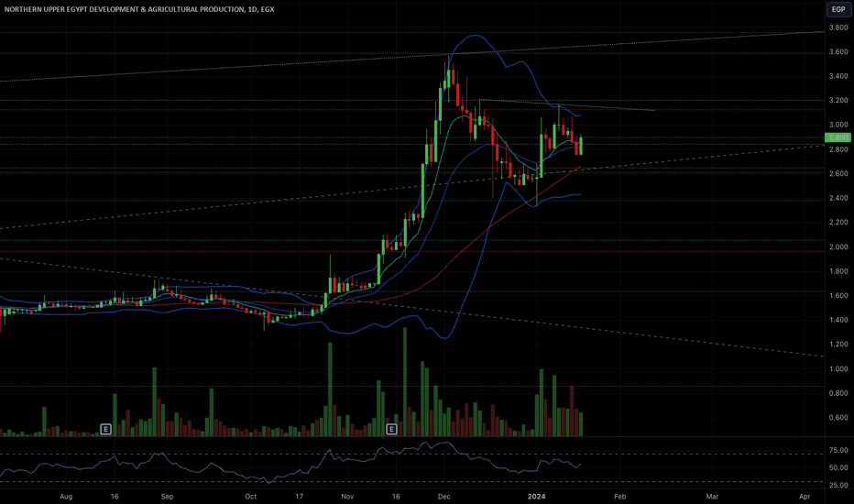Click price axis label 1.400
This screenshot has height=504, width=854.
tap(838, 320)
